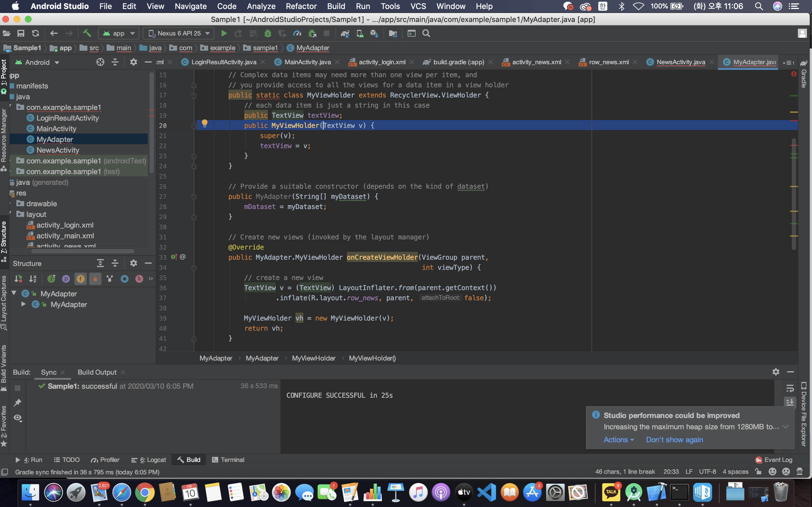The image size is (812, 507).
Task: Click Sync Project with Gradle Files icon
Action: [345, 34]
